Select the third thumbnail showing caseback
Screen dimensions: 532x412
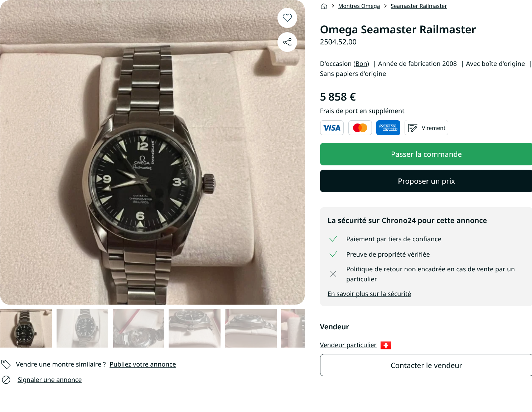139,328
